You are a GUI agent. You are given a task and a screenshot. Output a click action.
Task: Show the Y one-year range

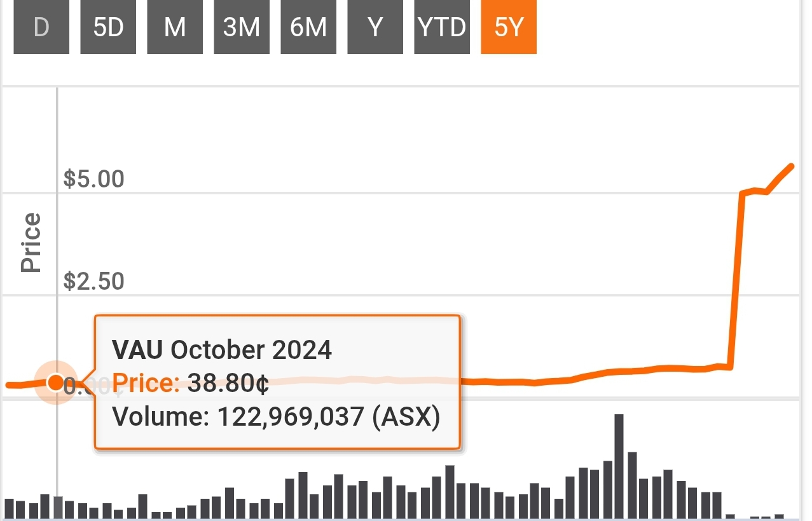pyautogui.click(x=375, y=27)
